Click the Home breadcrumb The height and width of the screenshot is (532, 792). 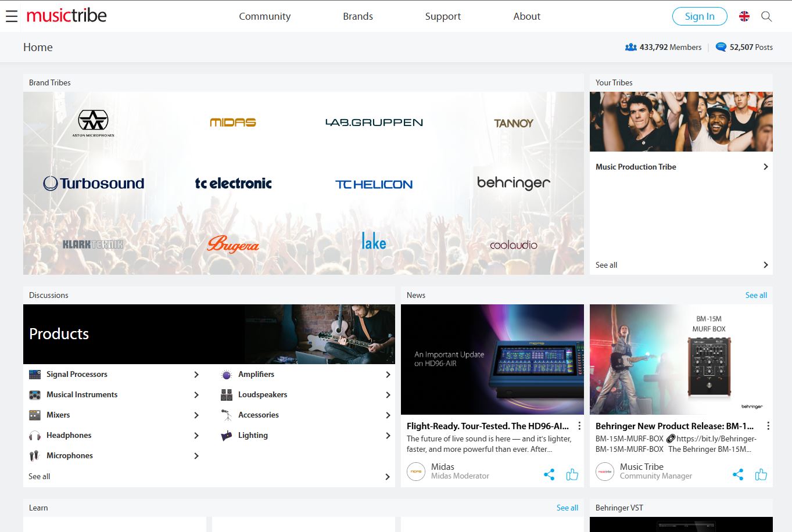coord(38,47)
